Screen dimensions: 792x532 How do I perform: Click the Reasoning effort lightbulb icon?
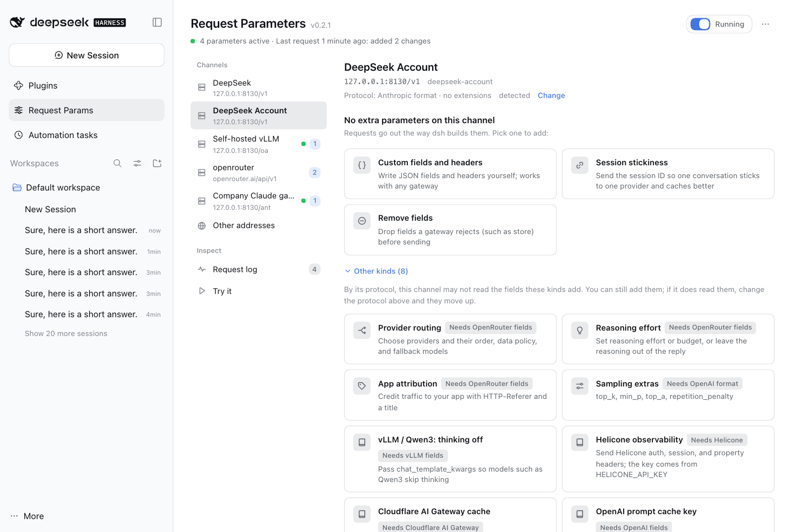click(580, 330)
